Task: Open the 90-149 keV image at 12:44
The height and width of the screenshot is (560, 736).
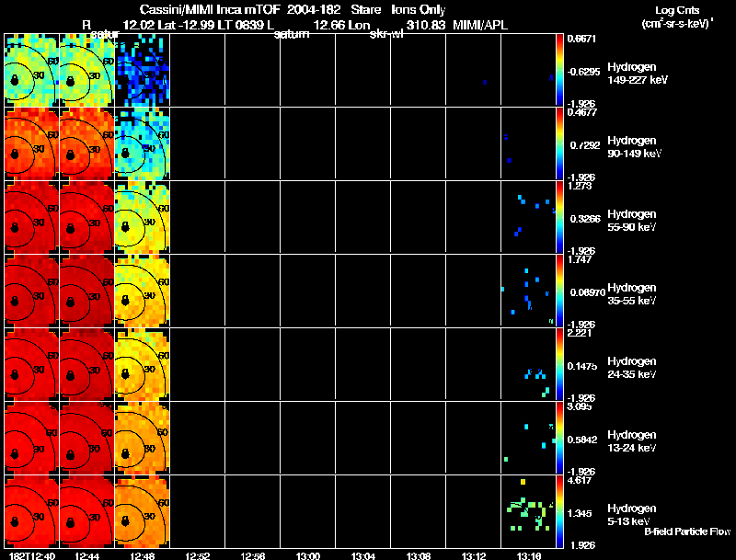Action: point(86,143)
